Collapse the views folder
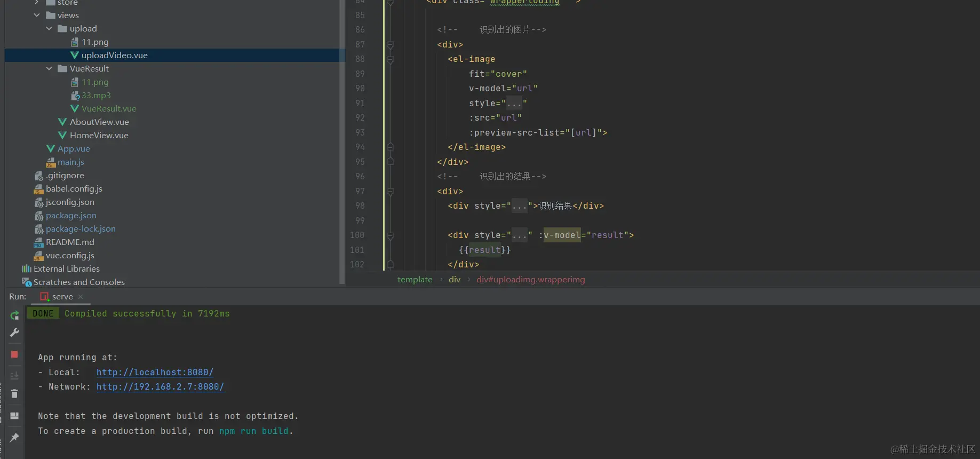This screenshot has height=459, width=980. click(37, 15)
